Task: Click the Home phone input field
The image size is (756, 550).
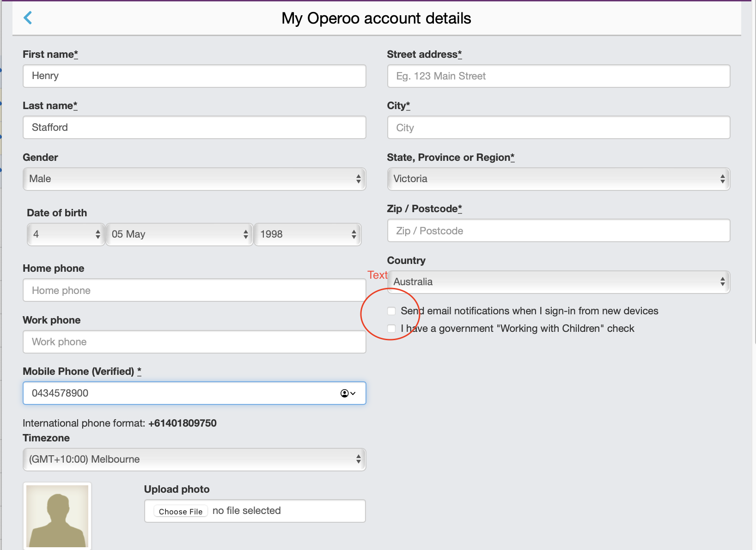Action: pos(194,290)
